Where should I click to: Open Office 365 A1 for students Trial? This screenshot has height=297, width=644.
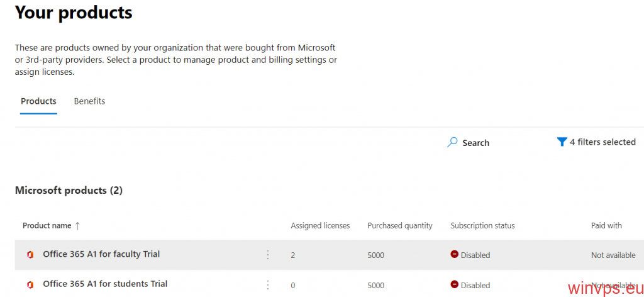click(105, 284)
